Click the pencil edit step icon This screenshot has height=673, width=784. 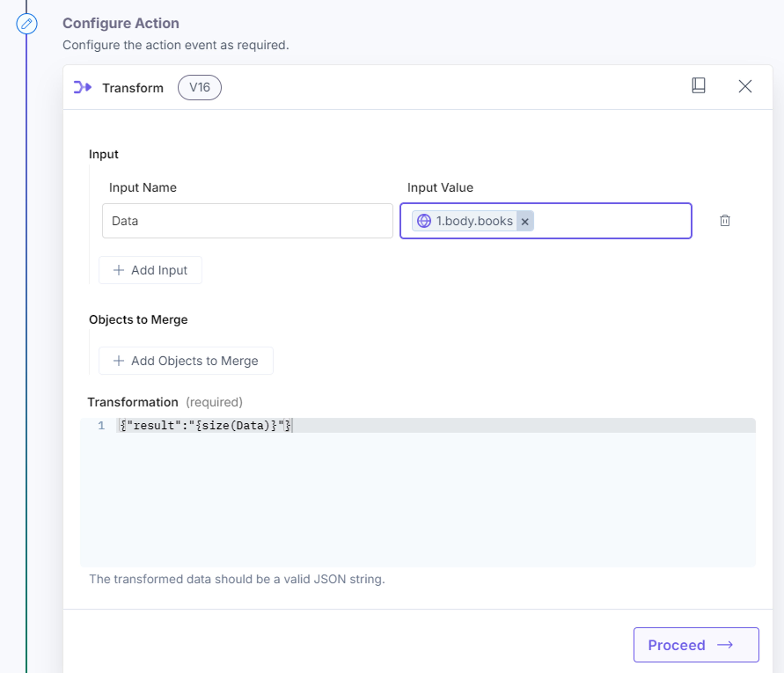click(27, 24)
